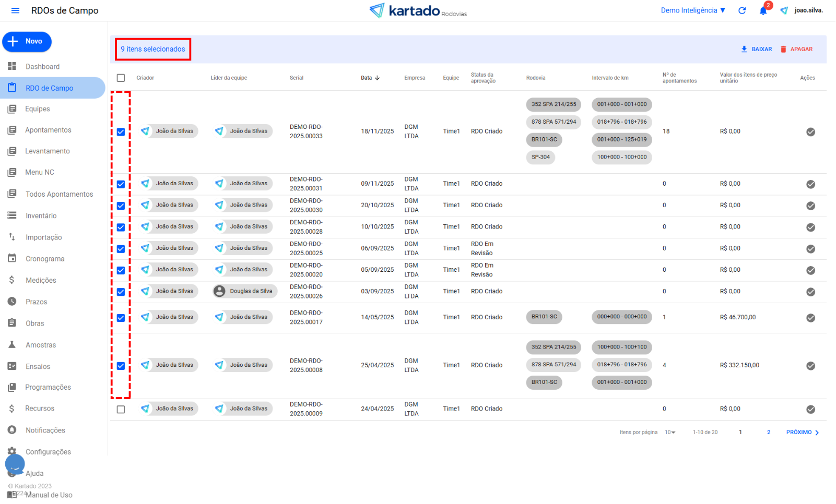Click the Novo button
836x504 pixels.
pos(27,42)
